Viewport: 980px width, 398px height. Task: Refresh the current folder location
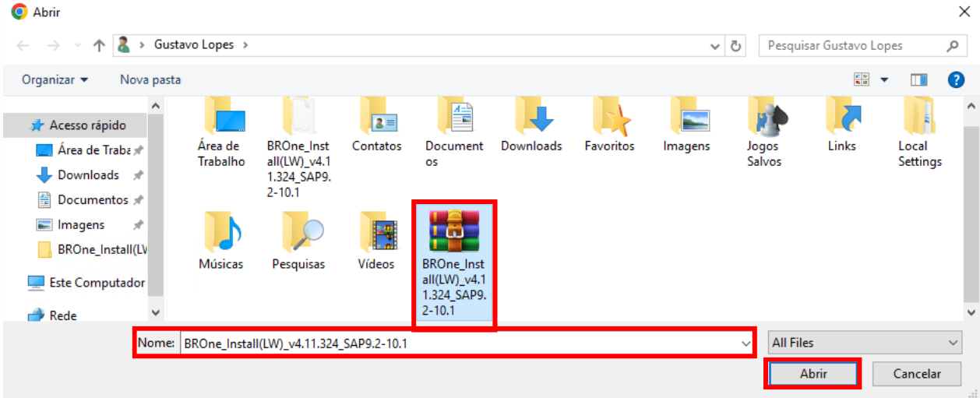coord(735,46)
